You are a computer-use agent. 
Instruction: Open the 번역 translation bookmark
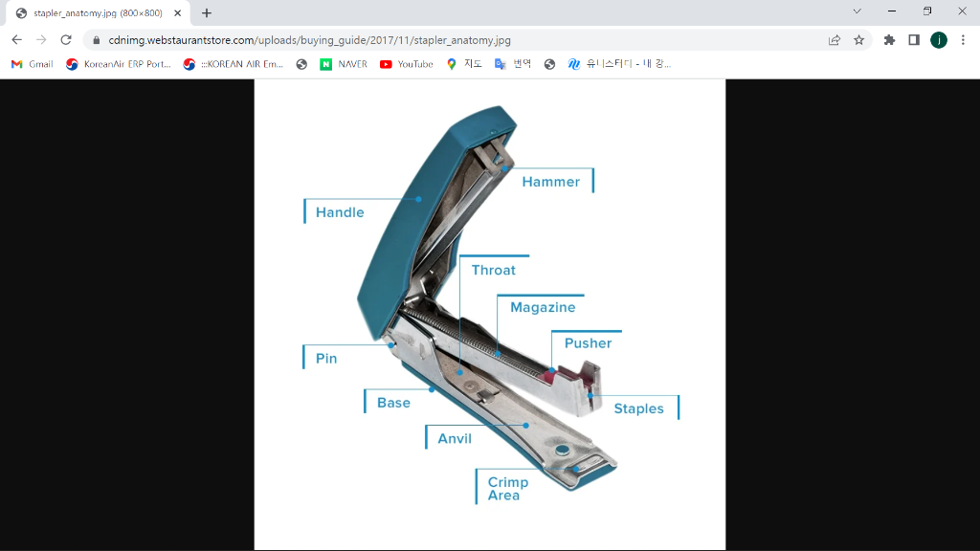pos(512,64)
